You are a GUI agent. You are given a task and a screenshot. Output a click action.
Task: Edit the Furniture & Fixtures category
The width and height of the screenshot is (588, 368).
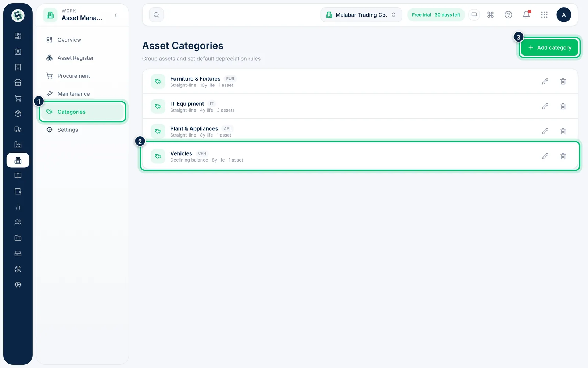click(x=545, y=81)
